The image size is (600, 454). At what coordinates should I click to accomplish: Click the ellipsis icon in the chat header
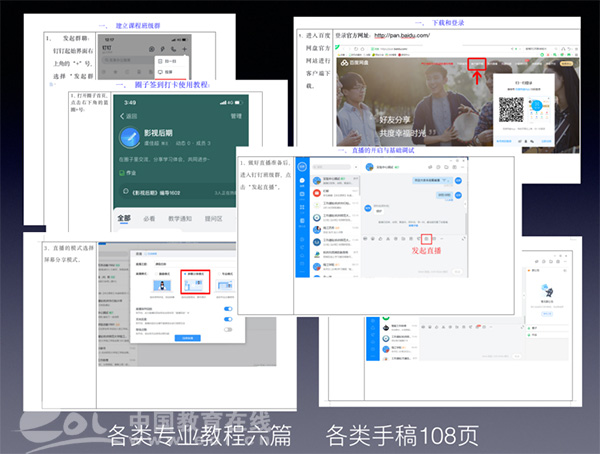click(x=462, y=167)
